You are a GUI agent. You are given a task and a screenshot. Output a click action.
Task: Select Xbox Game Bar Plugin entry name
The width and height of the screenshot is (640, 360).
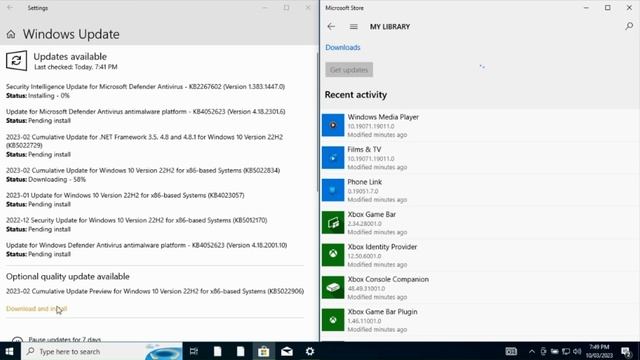(x=382, y=312)
